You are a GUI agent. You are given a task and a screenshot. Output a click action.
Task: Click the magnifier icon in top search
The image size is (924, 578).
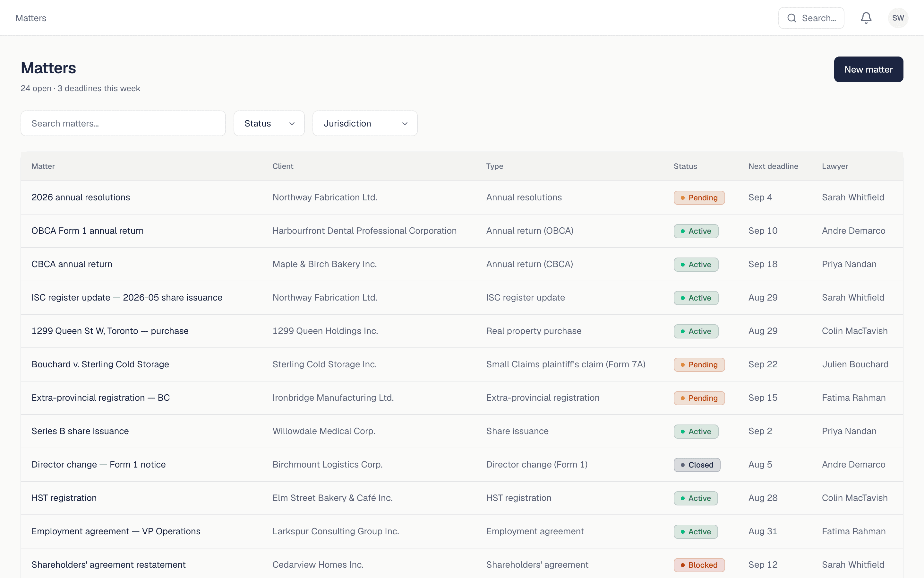pyautogui.click(x=792, y=18)
